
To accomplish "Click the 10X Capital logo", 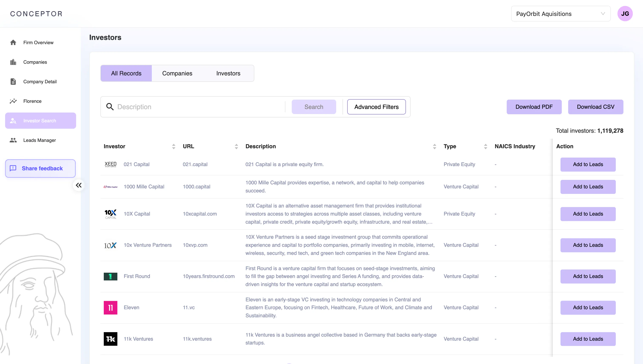I will [110, 214].
